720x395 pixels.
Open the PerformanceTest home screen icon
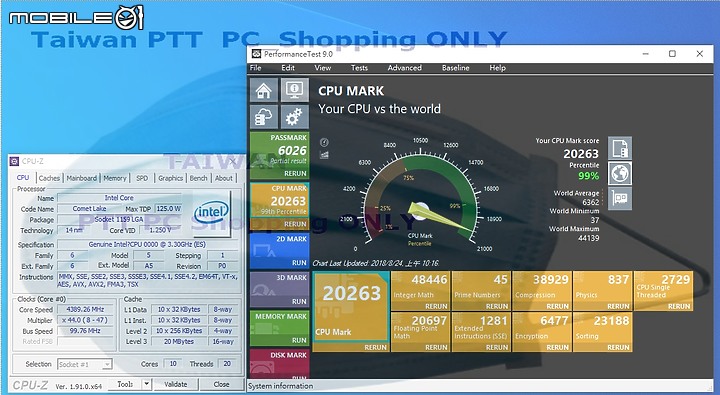pos(264,90)
